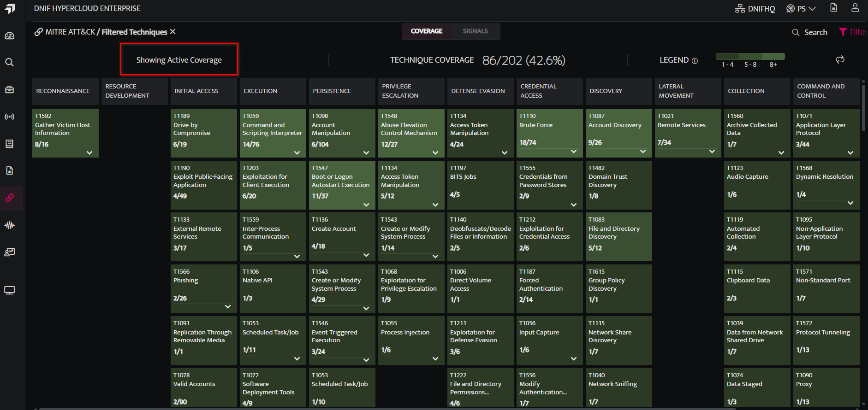Viewport: 868px width, 410px height.
Task: Open Search in the header
Action: point(810,32)
